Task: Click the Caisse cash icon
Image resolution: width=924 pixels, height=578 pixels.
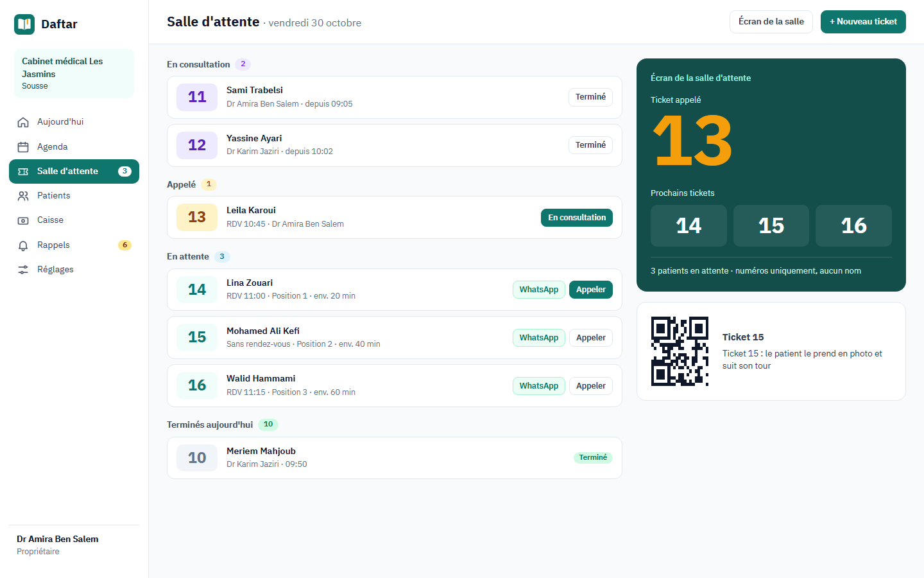Action: (x=23, y=220)
